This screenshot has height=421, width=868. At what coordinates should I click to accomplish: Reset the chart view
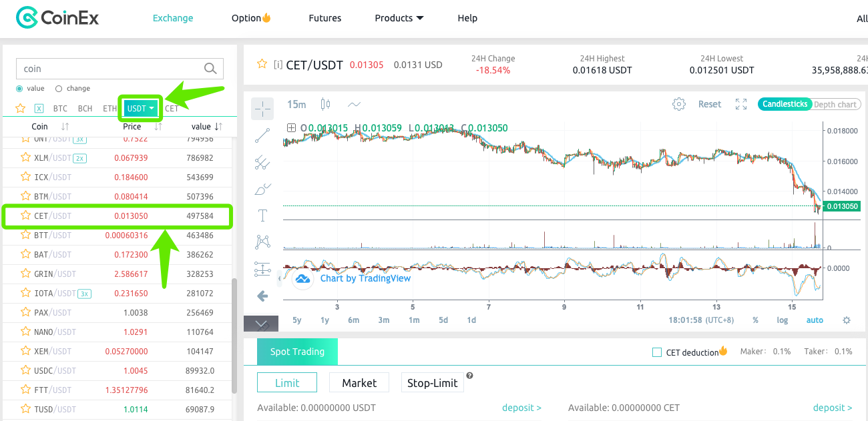click(710, 104)
